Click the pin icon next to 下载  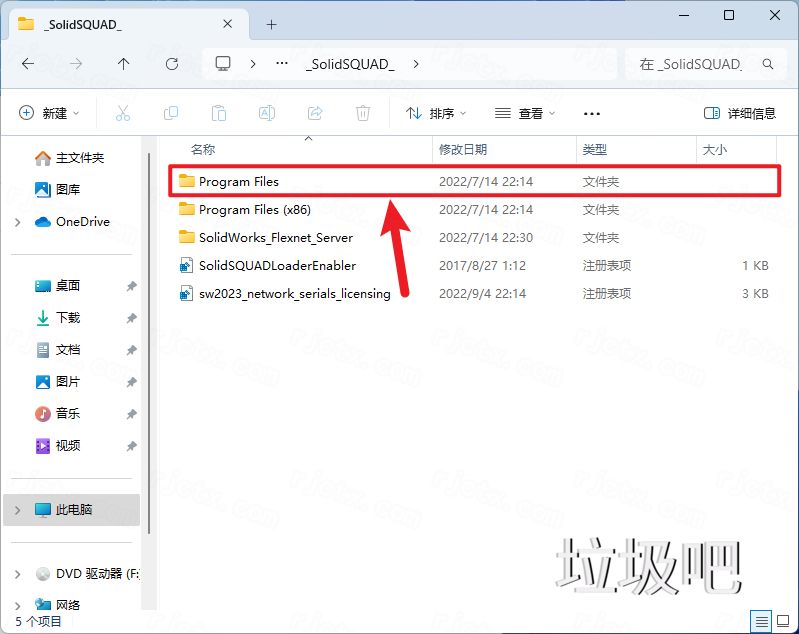click(x=131, y=318)
